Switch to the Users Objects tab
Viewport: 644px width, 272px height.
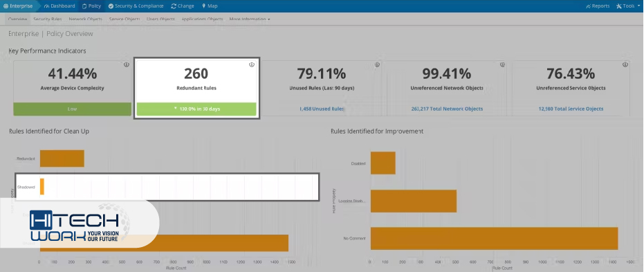point(160,19)
